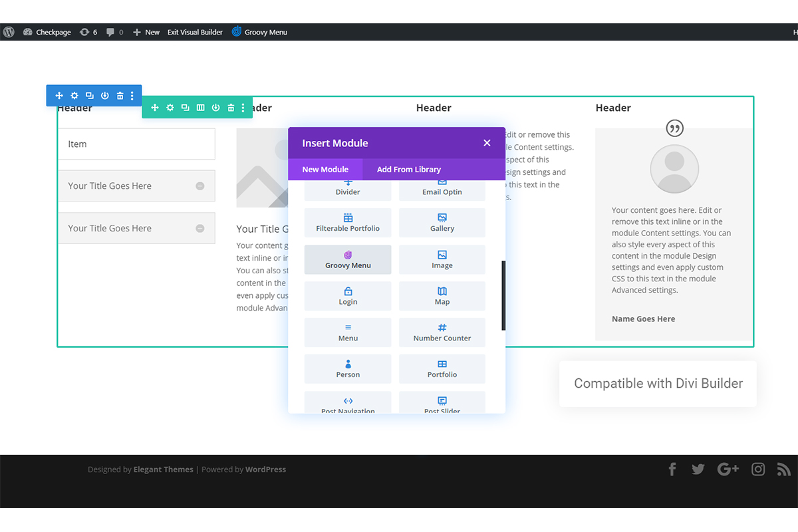798x532 pixels.
Task: Open Groovy Menu in the admin bar
Action: point(259,32)
